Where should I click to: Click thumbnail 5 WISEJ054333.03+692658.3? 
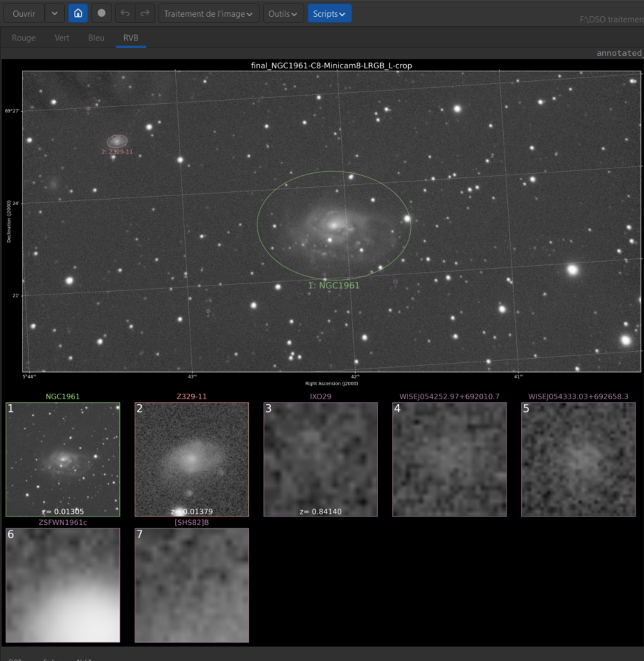[578, 459]
